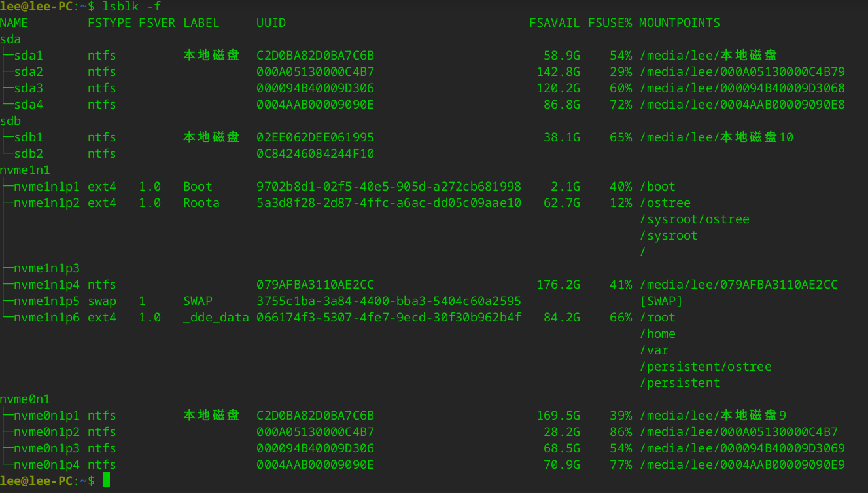This screenshot has width=868, height=493.
Task: Click mount point /media/lee/本地磁盘10
Action: click(716, 137)
